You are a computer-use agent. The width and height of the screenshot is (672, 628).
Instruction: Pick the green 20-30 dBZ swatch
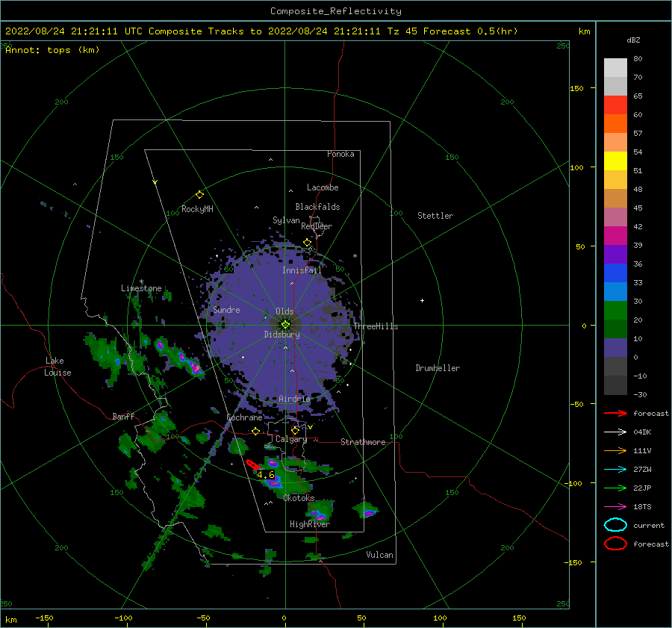point(615,311)
